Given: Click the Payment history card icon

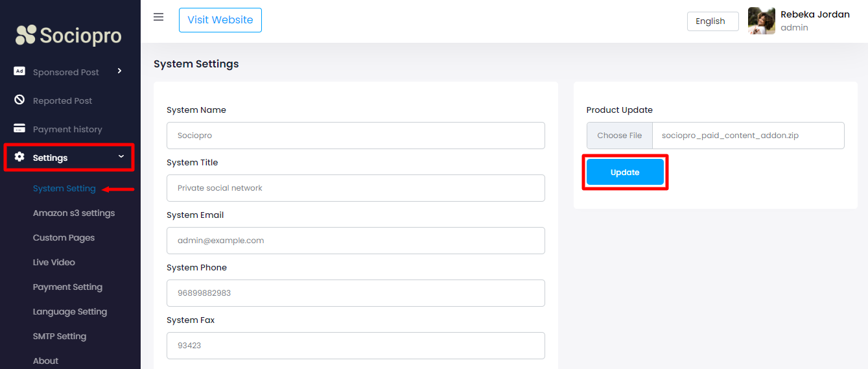Looking at the screenshot, I should (x=19, y=128).
